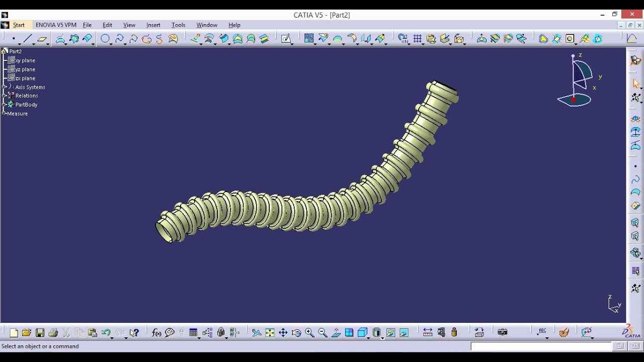
Task: Open dropdown arrow next to Circle tool
Action: [x=112, y=43]
